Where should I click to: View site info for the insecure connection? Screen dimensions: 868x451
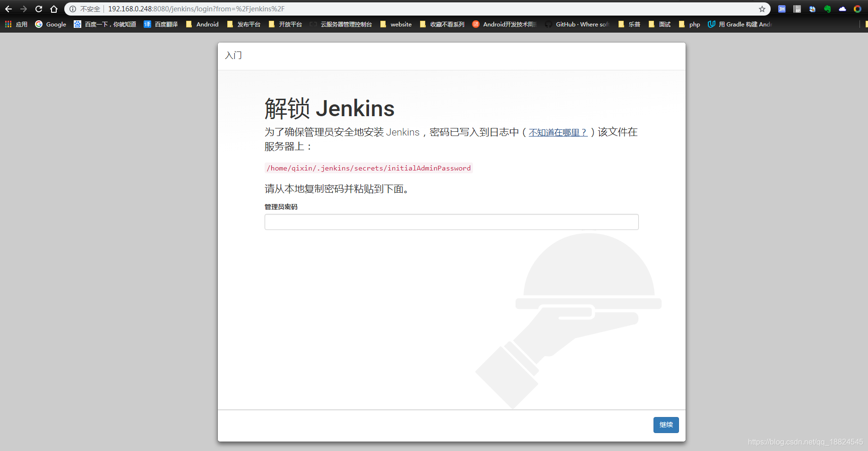pos(73,9)
